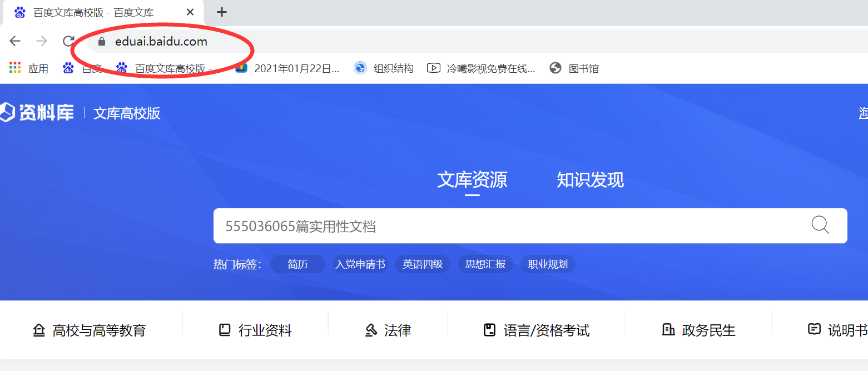868x371 pixels.
Task: Select the 入党申请书 hot tag
Action: [x=360, y=264]
